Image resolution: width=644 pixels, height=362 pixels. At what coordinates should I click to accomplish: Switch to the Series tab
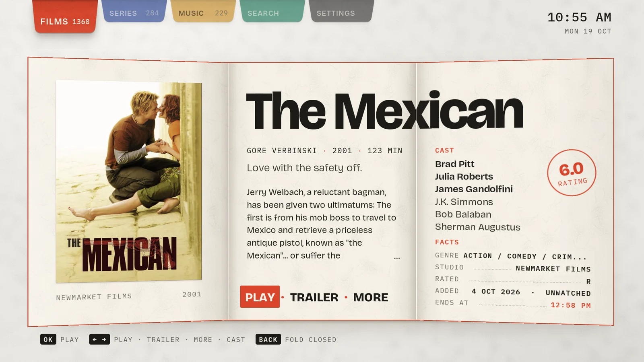134,11
